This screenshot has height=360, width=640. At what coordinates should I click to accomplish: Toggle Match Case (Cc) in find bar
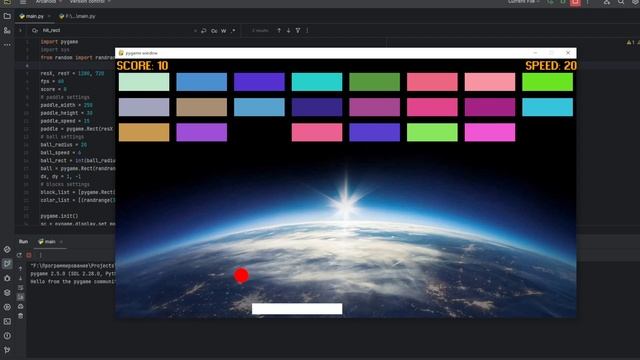tap(214, 31)
